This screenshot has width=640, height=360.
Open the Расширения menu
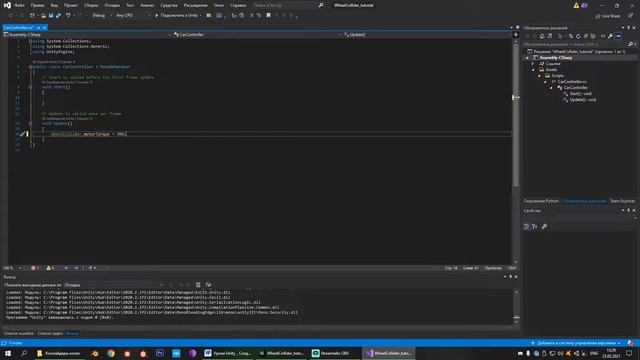195,5
